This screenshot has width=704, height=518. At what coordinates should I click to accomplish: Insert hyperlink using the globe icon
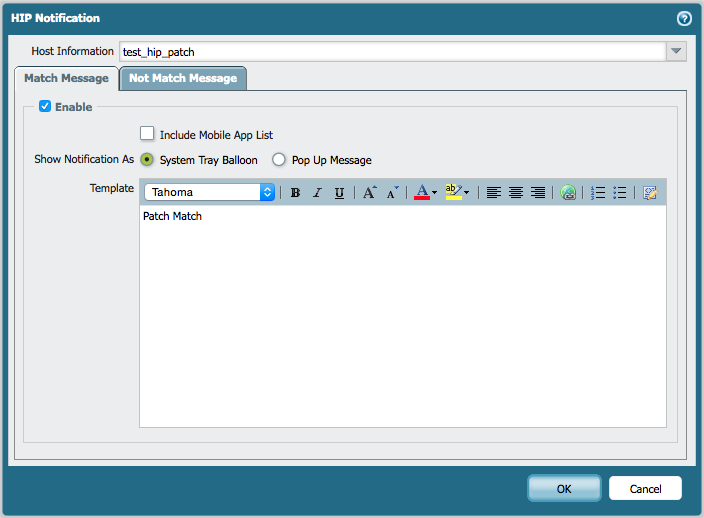568,193
